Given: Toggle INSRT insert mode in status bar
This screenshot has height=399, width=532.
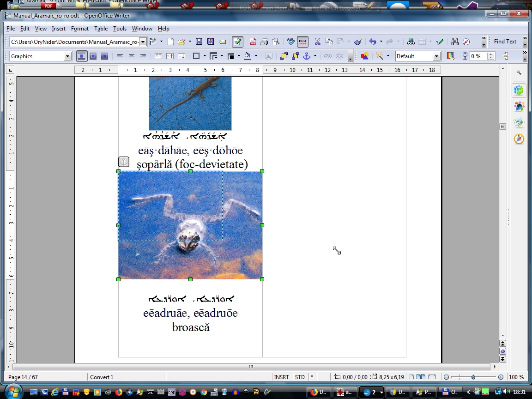Looking at the screenshot, I should (281, 377).
